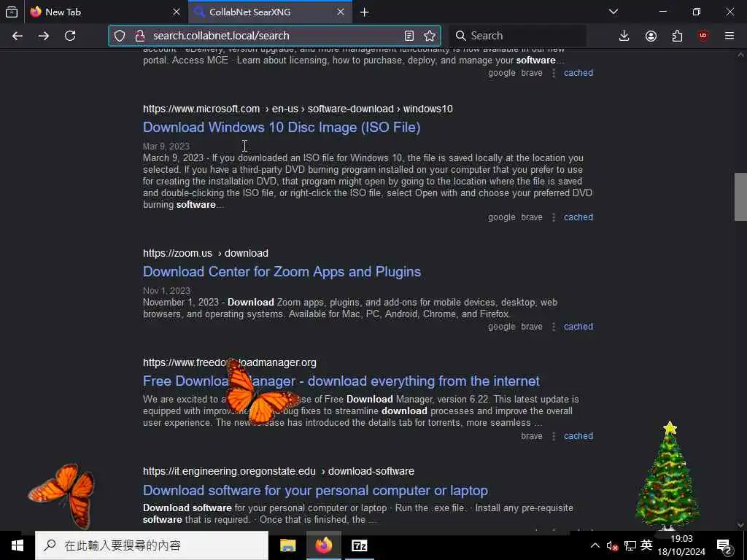747x560 pixels.
Task: Open 7-Zip from the taskbar
Action: point(359,545)
